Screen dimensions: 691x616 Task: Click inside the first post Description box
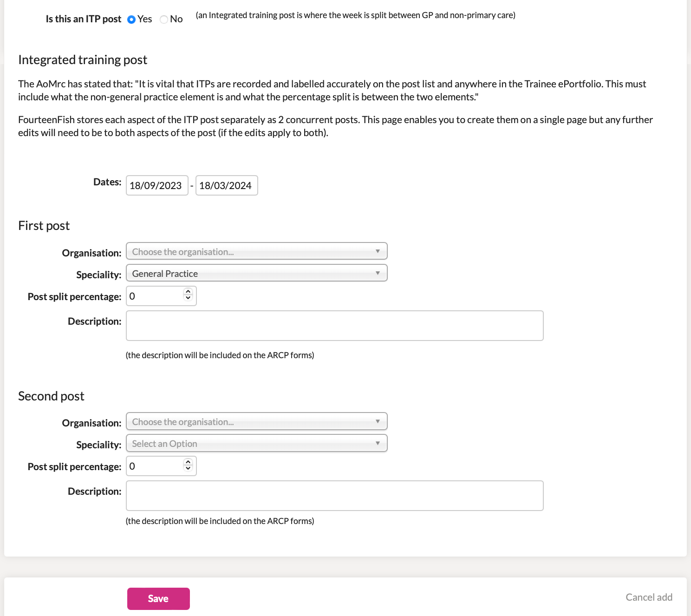tap(334, 325)
